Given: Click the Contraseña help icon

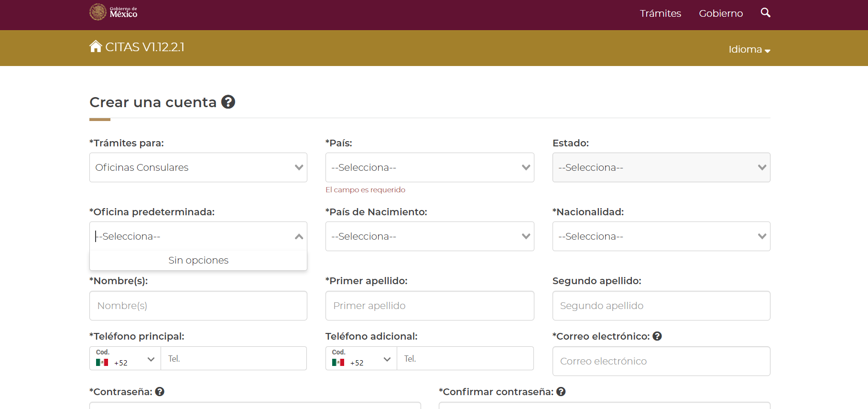Looking at the screenshot, I should click(x=160, y=392).
